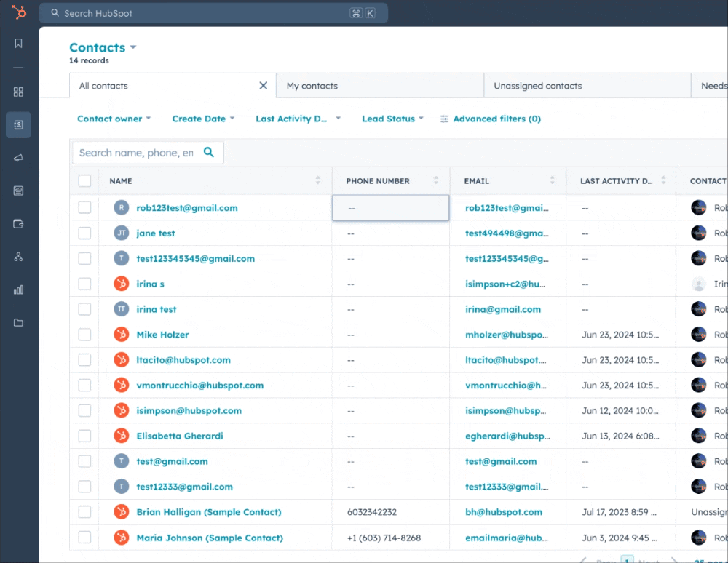Open Advanced filters (0)

[x=490, y=119]
